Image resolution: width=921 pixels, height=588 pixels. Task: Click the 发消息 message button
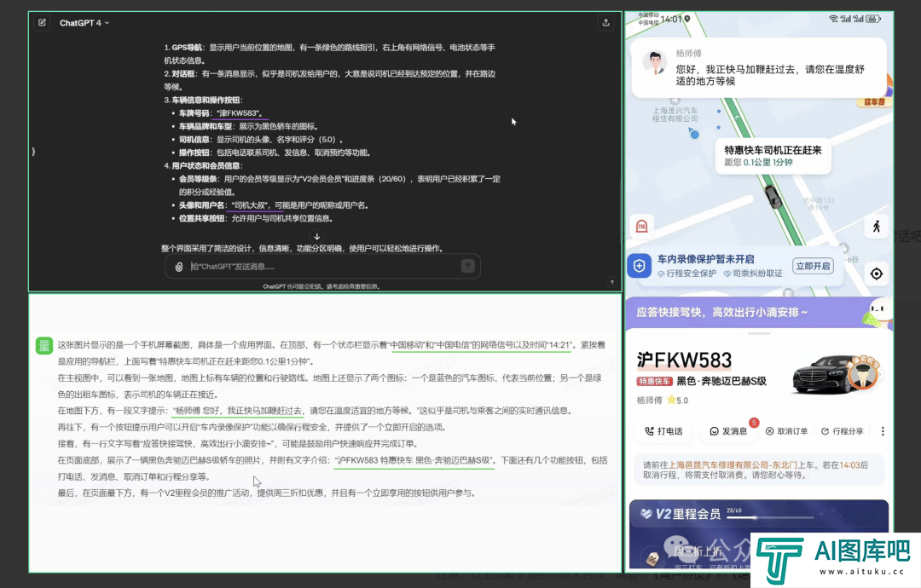point(728,431)
